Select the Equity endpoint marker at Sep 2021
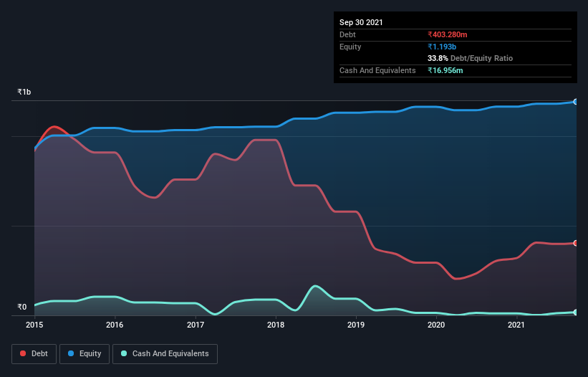588x377 pixels. pyautogui.click(x=576, y=102)
